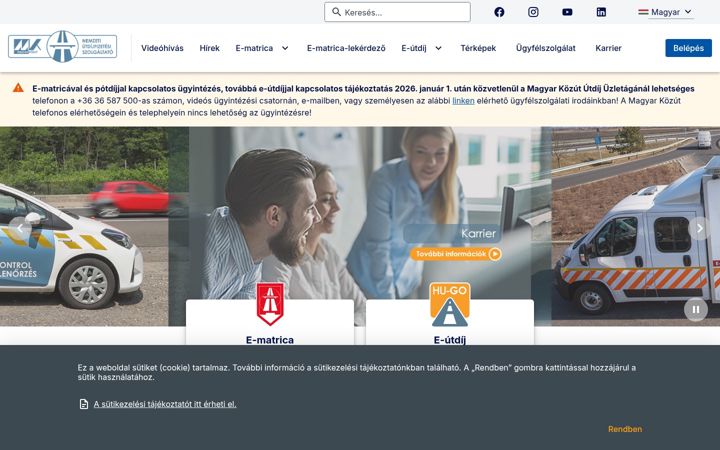Open the Instagram profile icon
Image resolution: width=720 pixels, height=450 pixels.
click(x=533, y=12)
